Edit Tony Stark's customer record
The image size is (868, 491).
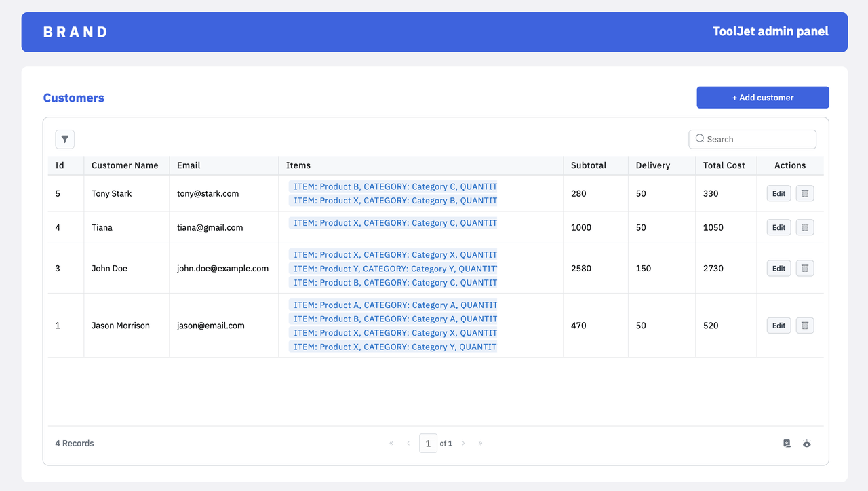(x=778, y=193)
